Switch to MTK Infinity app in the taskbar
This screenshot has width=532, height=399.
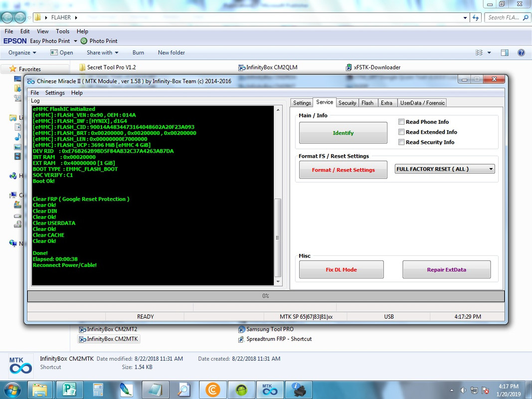coord(270,390)
